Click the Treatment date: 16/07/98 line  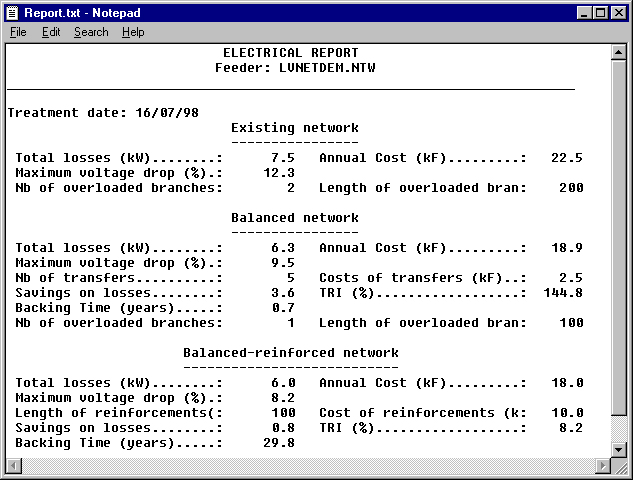[103, 113]
